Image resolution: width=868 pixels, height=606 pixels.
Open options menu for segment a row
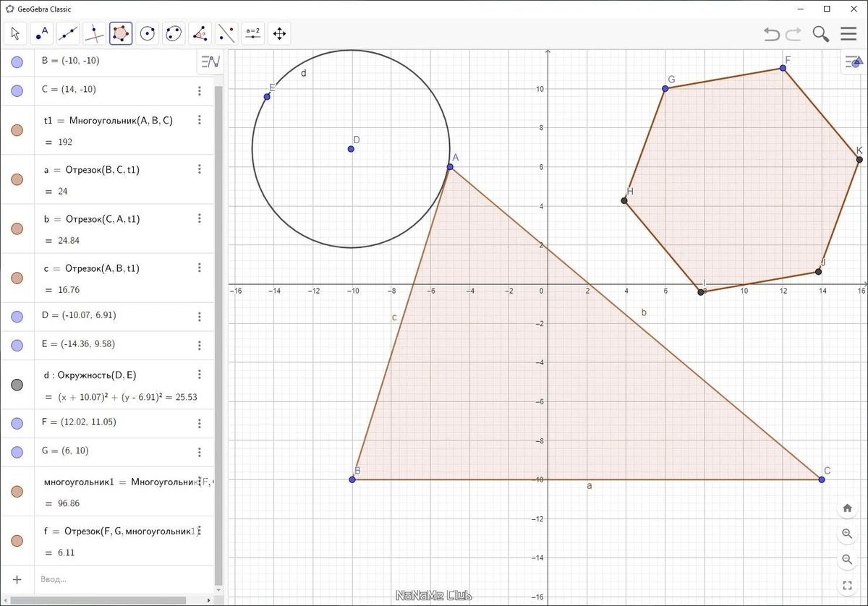coord(200,169)
